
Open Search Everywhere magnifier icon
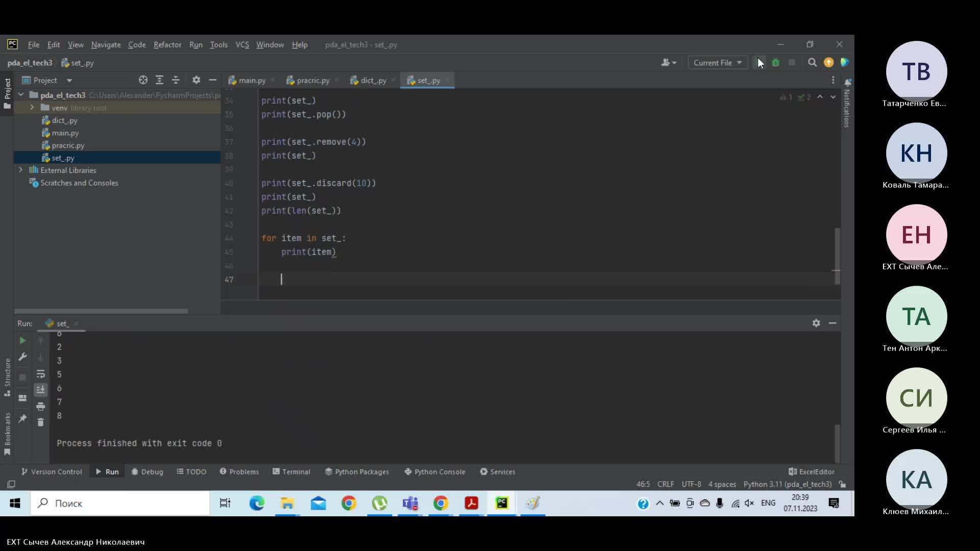coord(812,62)
